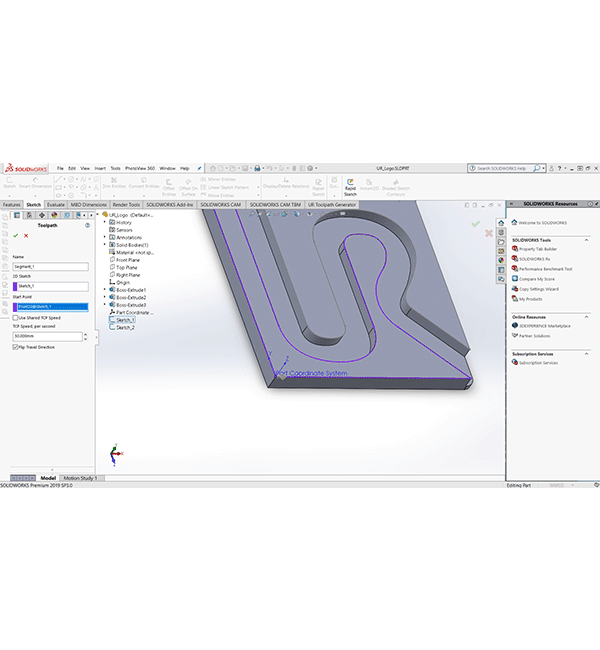This screenshot has height=650, width=600.
Task: Open Motion Study 1 tab
Action: (80, 478)
